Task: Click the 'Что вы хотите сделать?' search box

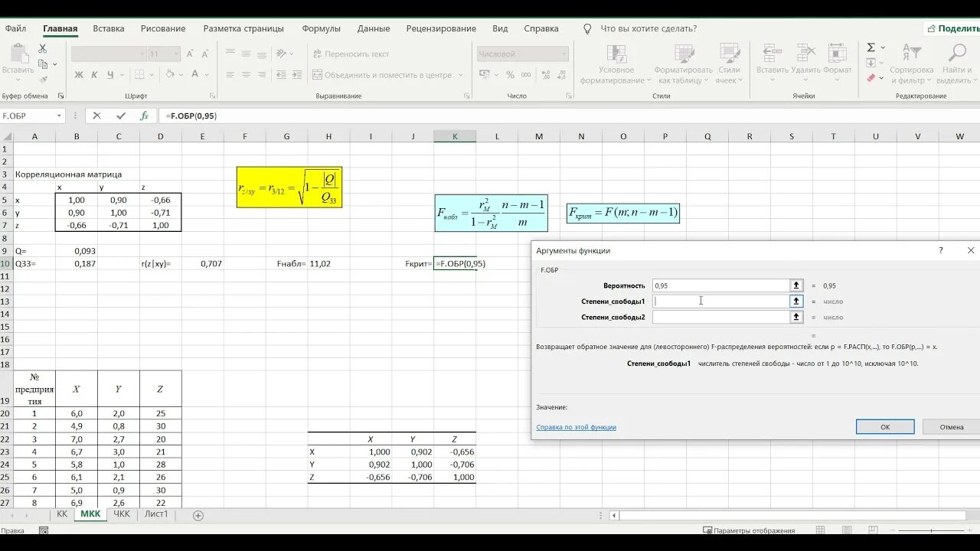Action: [x=648, y=28]
